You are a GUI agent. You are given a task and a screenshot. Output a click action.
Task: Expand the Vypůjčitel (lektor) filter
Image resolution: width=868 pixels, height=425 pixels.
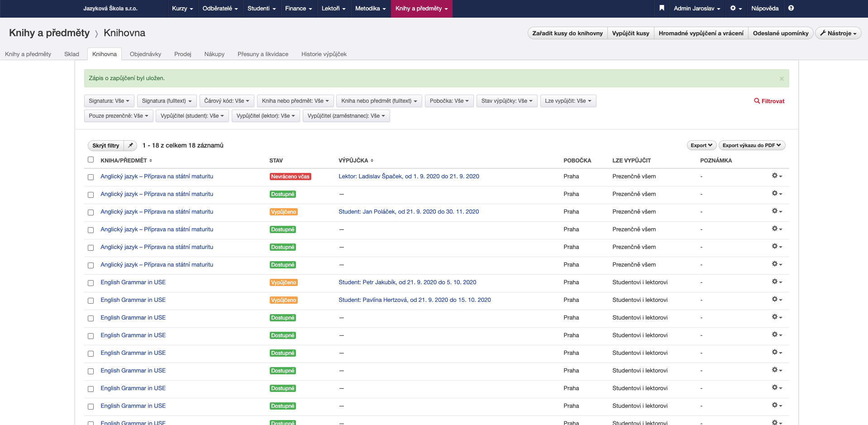[266, 116]
